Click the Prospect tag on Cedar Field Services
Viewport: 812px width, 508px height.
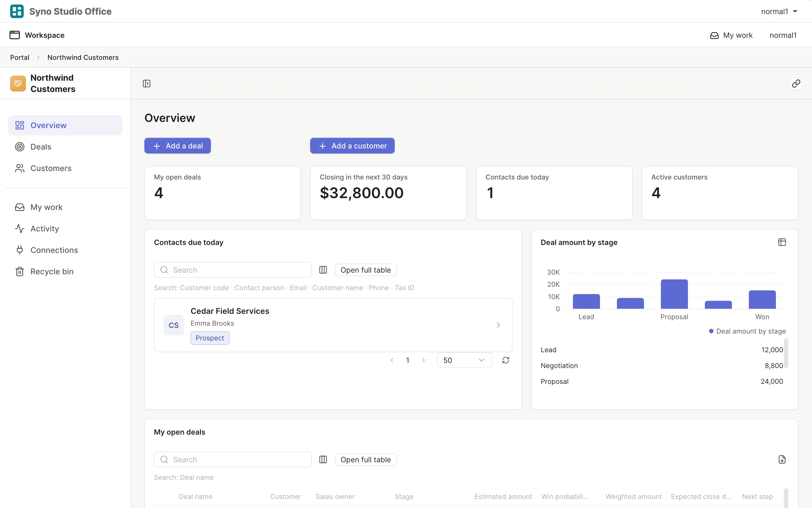[210, 338]
